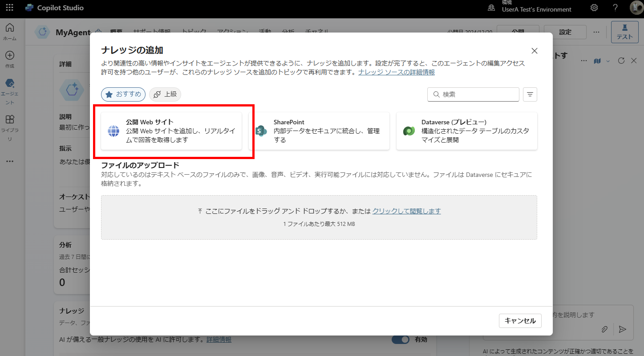Click the Create plus icon in sidebar
The width and height of the screenshot is (644, 356).
click(9, 56)
